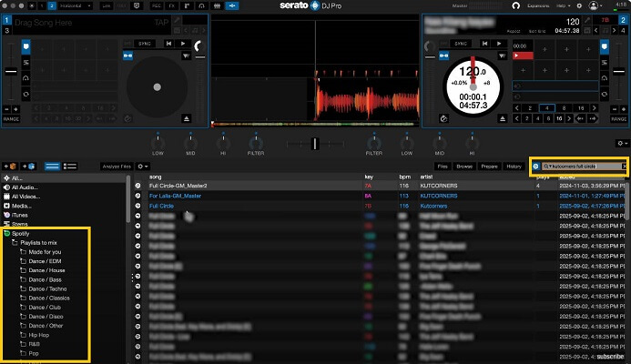Viewport: 631px width, 364px height.
Task: Open the REC recording panel
Action: tap(156, 5)
